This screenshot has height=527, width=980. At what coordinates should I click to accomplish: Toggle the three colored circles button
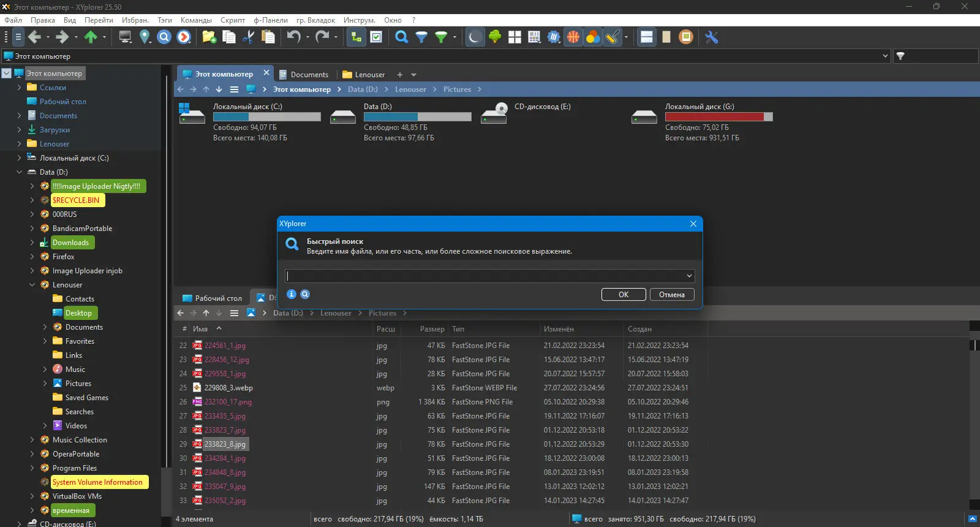(x=593, y=37)
